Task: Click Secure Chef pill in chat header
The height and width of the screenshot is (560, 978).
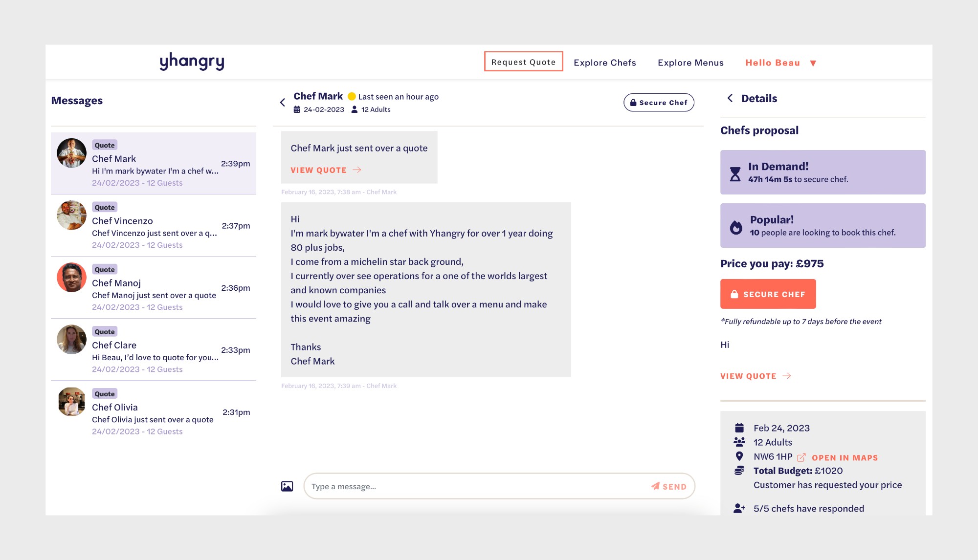Action: tap(659, 102)
